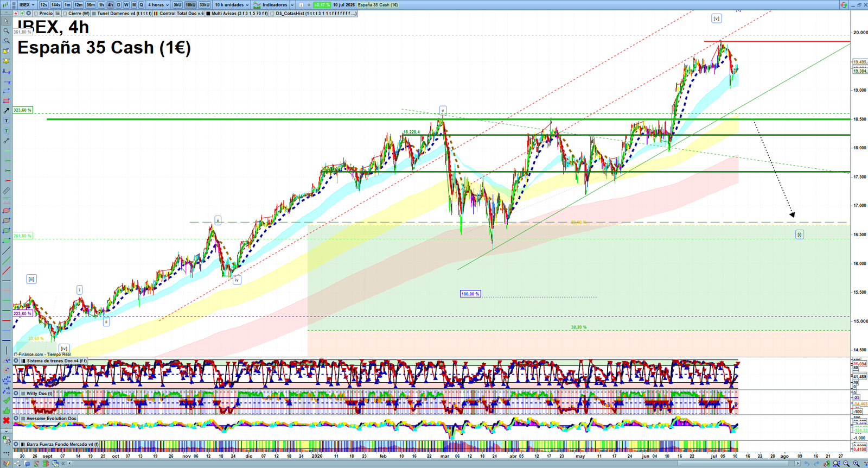Click the 100,00 % Fibonacci label

click(470, 294)
